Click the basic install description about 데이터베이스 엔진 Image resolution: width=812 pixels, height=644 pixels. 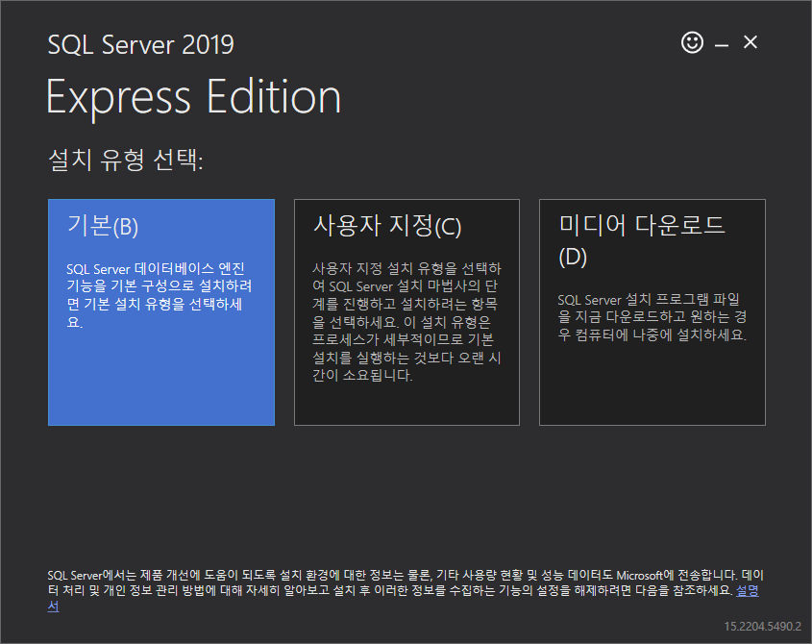[x=159, y=295]
